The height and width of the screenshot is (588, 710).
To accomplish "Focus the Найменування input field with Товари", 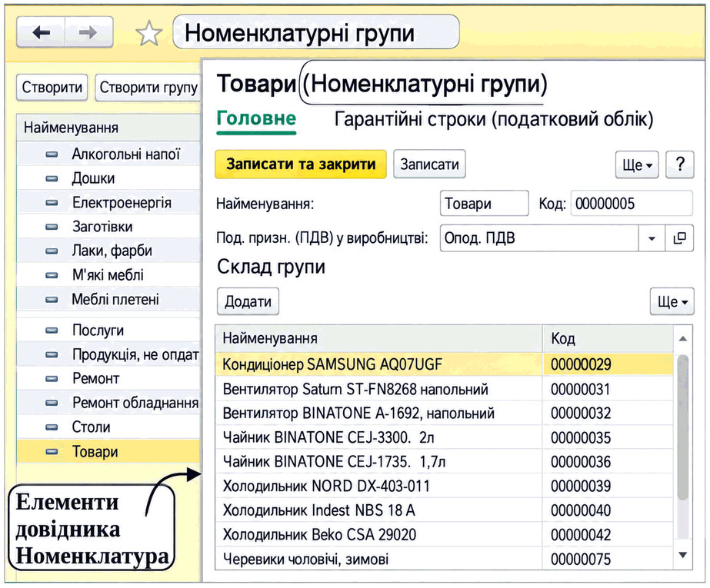I will click(484, 203).
